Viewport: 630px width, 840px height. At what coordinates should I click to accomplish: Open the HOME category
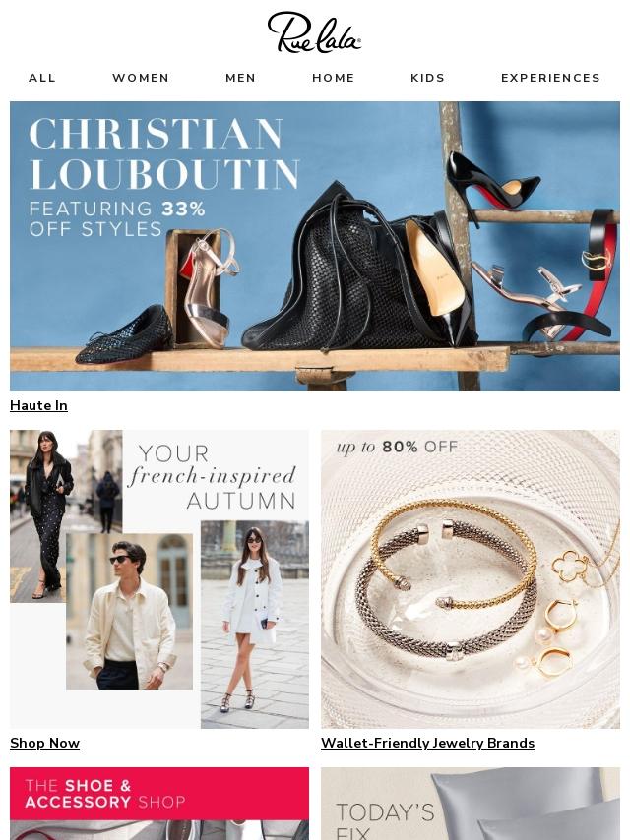pyautogui.click(x=334, y=78)
